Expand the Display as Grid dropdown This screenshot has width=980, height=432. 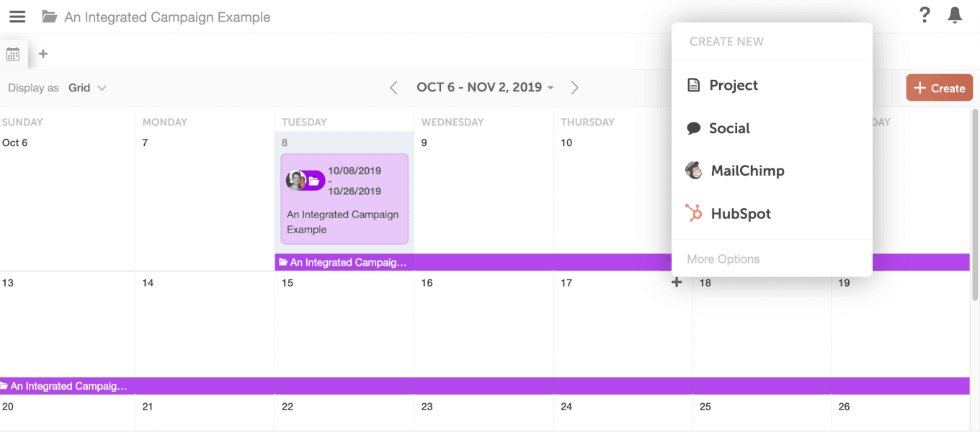pos(87,88)
